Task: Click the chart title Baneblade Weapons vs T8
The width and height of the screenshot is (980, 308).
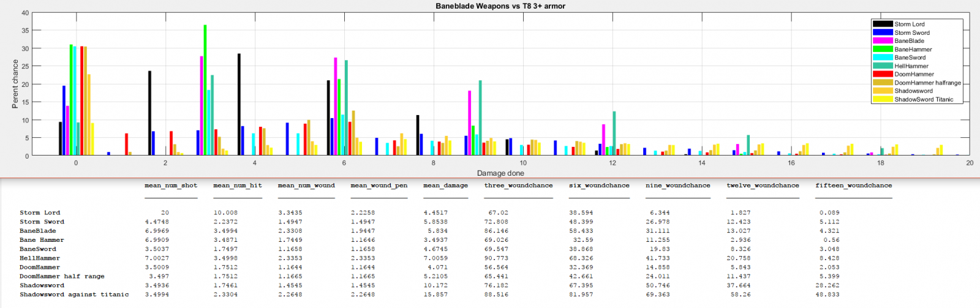Action: [x=500, y=6]
